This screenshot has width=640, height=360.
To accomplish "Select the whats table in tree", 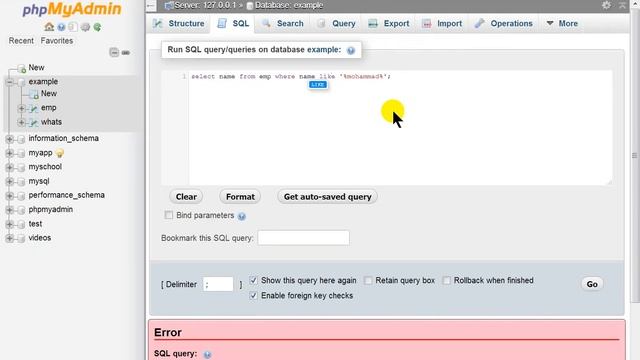I will tap(51, 122).
